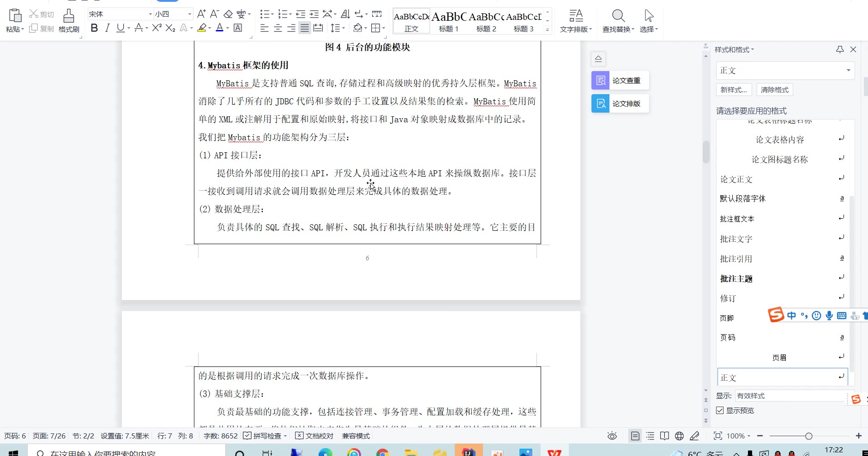Click the character border A icon
Image resolution: width=868 pixels, height=456 pixels.
(x=238, y=28)
